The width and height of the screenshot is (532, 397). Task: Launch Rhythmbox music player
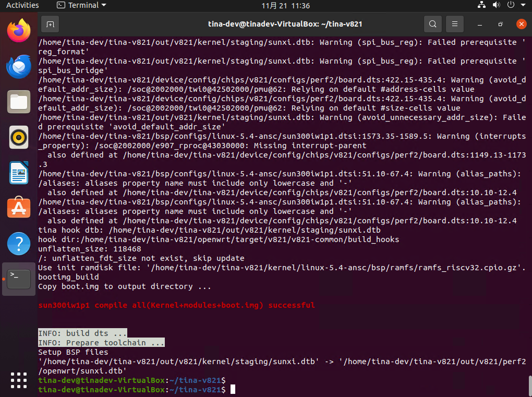[x=19, y=137]
